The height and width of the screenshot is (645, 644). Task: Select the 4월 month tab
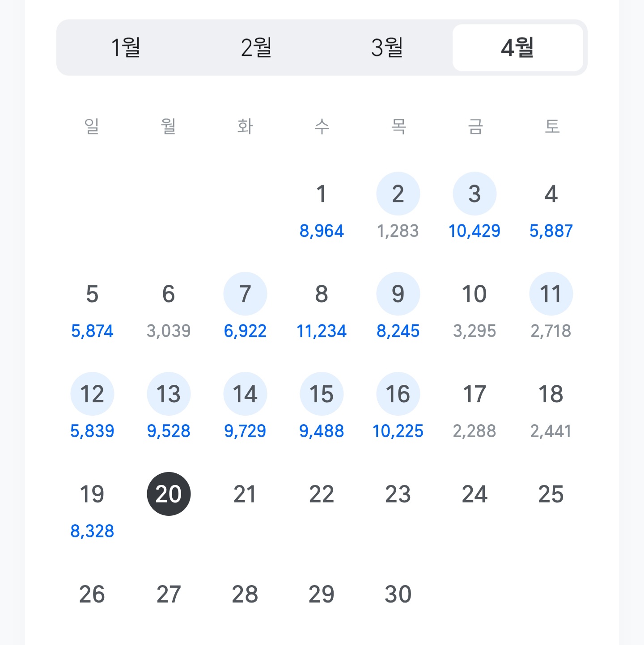tap(517, 47)
